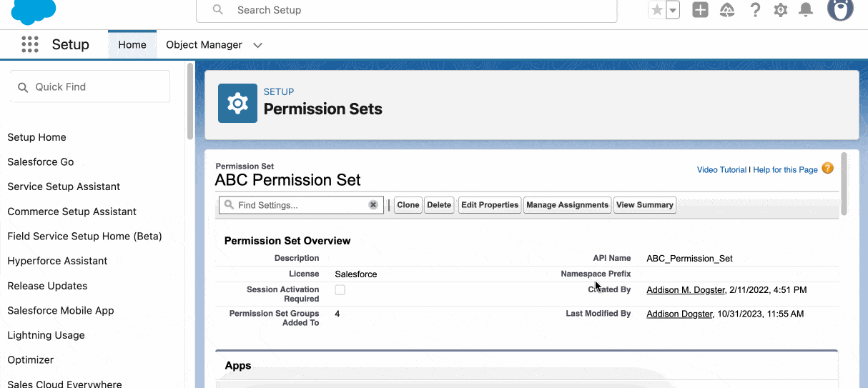Viewport: 868px width, 388px height.
Task: Focus the Search Setup field
Action: (406, 10)
